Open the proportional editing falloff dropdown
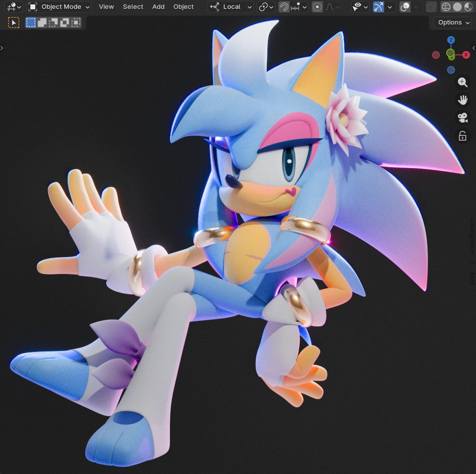Screen dimensions: 476x474 333,7
